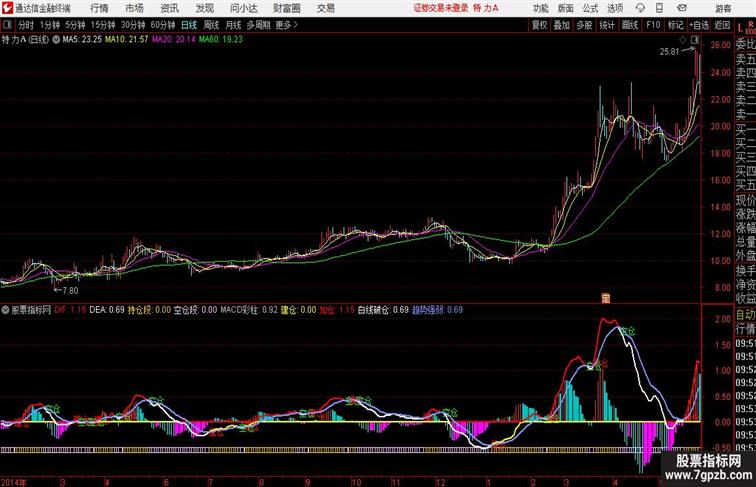
Task: Click the 2014年 date axis label
Action: pyautogui.click(x=14, y=482)
